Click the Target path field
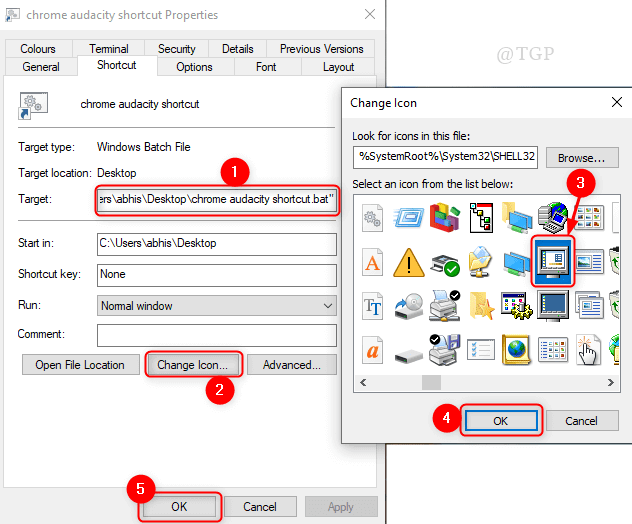Screen dimensions: 632x524 pyautogui.click(x=216, y=200)
